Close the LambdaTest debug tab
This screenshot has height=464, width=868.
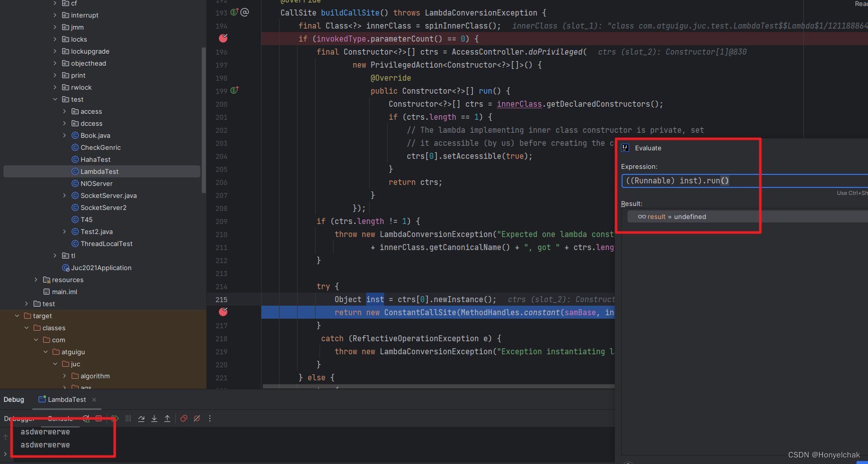click(94, 400)
